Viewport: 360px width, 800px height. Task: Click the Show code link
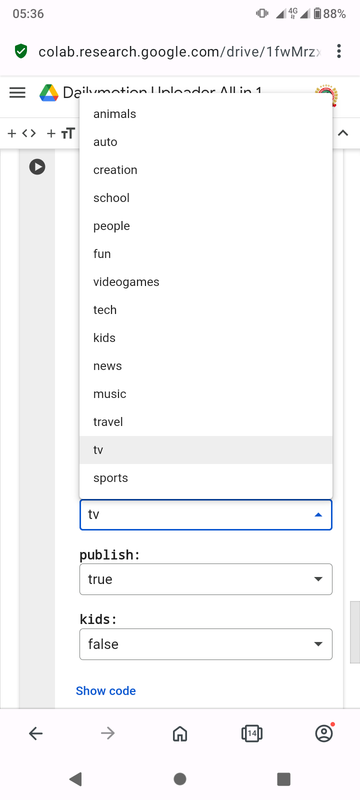click(x=106, y=691)
